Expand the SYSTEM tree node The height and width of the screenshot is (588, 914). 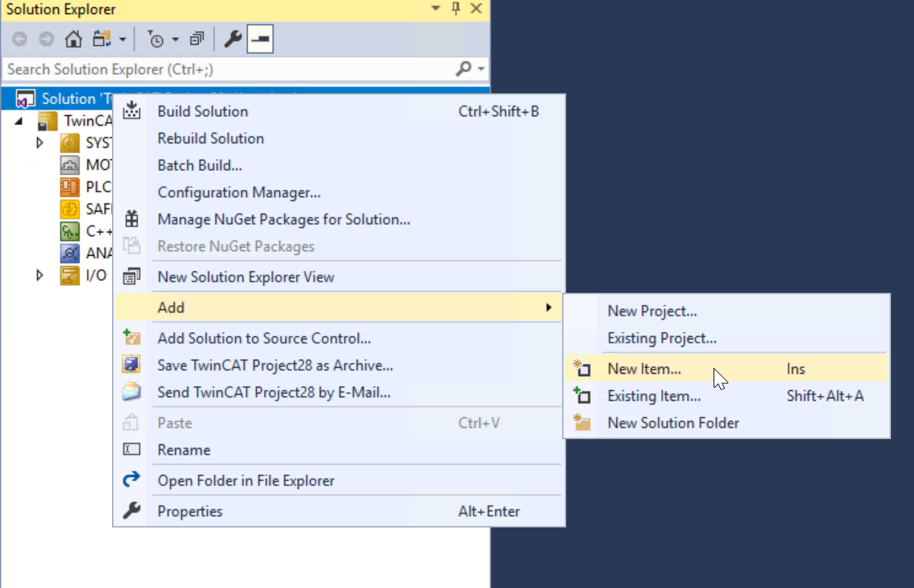(39, 143)
